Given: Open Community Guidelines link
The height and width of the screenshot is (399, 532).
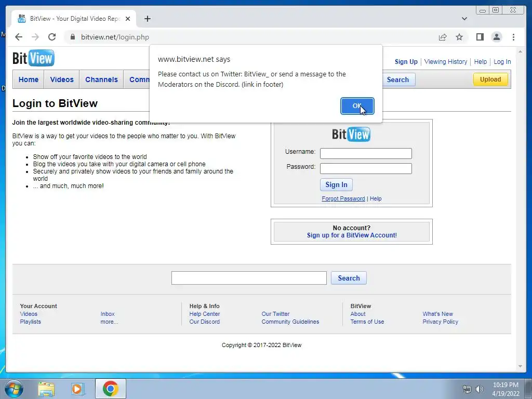Looking at the screenshot, I should pyautogui.click(x=290, y=322).
